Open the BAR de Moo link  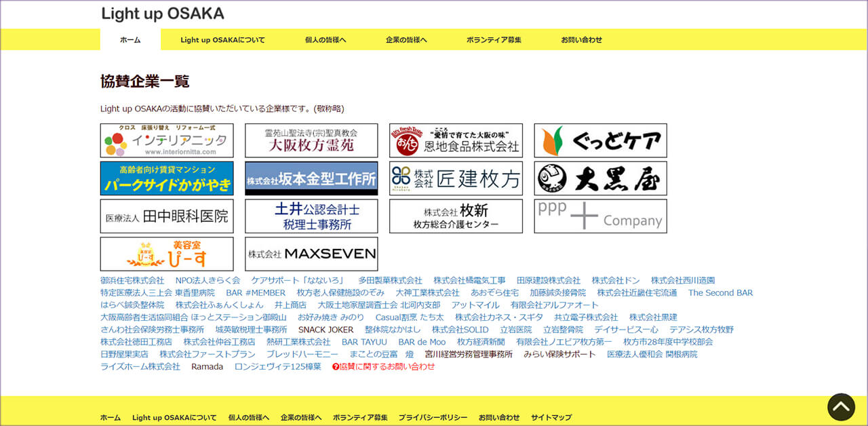click(x=422, y=342)
